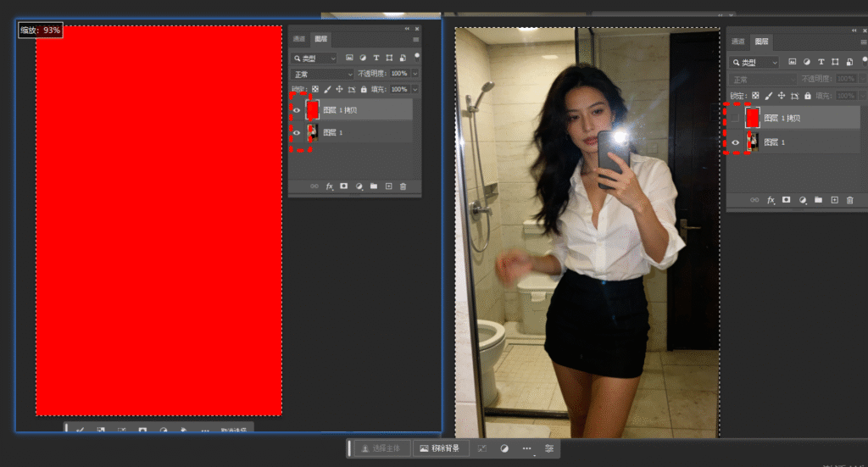Switch to 通道 tab in left panel

pos(298,39)
